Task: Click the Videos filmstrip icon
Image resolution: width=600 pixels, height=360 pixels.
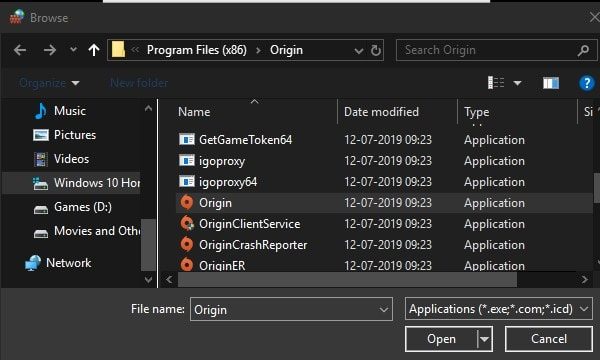Action: pyautogui.click(x=41, y=160)
